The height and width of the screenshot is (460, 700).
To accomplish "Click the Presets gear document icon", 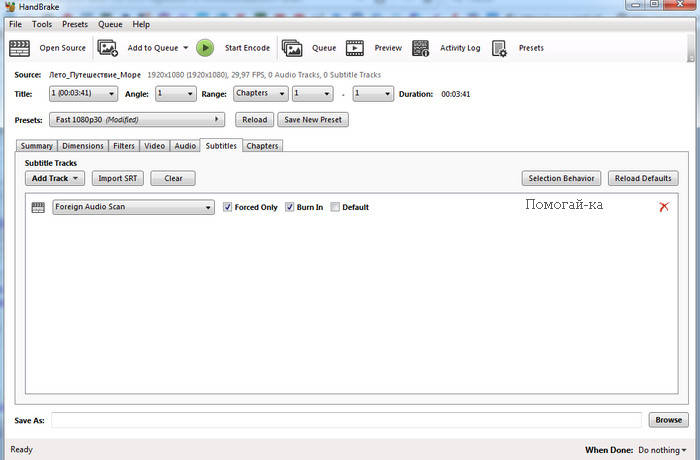I will pos(499,48).
